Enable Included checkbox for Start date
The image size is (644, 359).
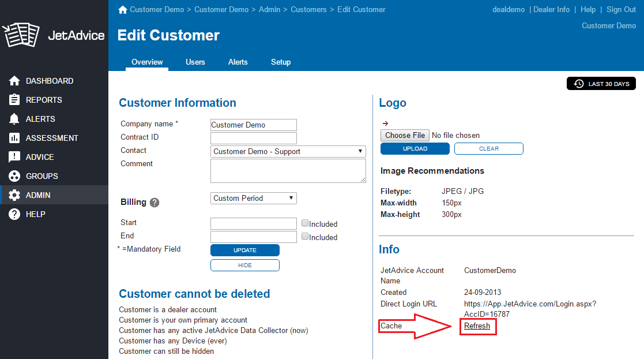tap(305, 223)
